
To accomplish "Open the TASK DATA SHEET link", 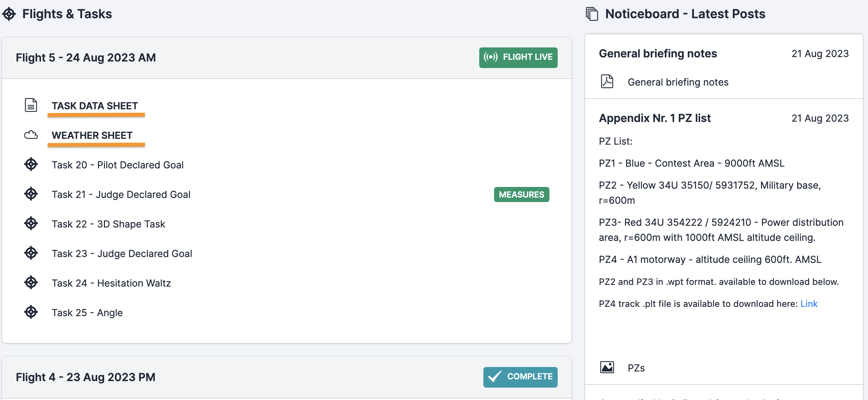I will (95, 106).
